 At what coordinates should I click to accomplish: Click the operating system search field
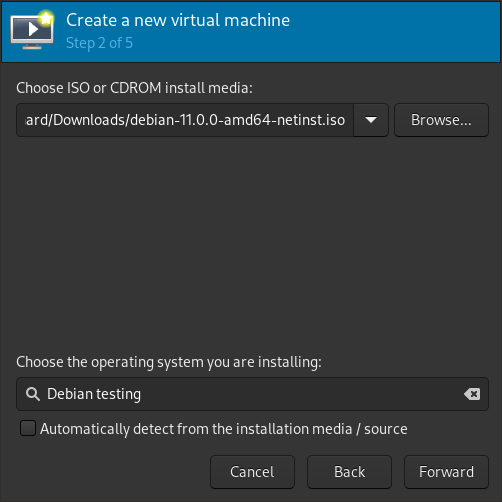coord(252,394)
